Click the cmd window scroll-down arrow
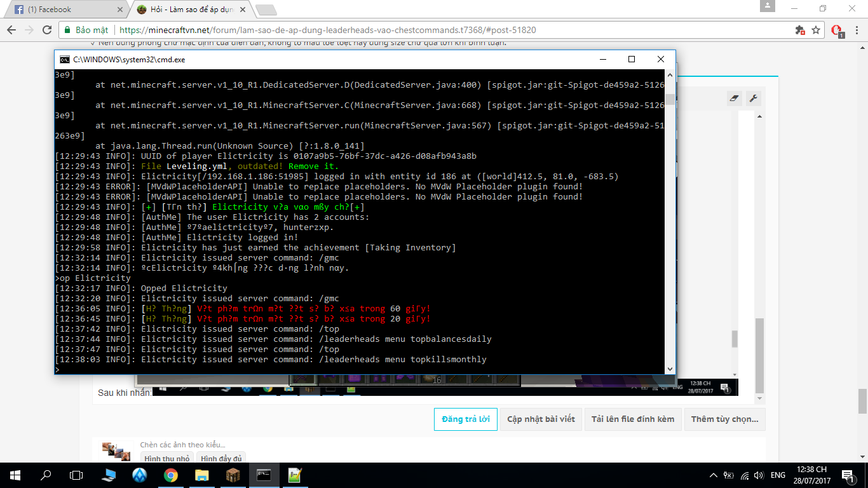Image resolution: width=868 pixels, height=488 pixels. coord(670,369)
